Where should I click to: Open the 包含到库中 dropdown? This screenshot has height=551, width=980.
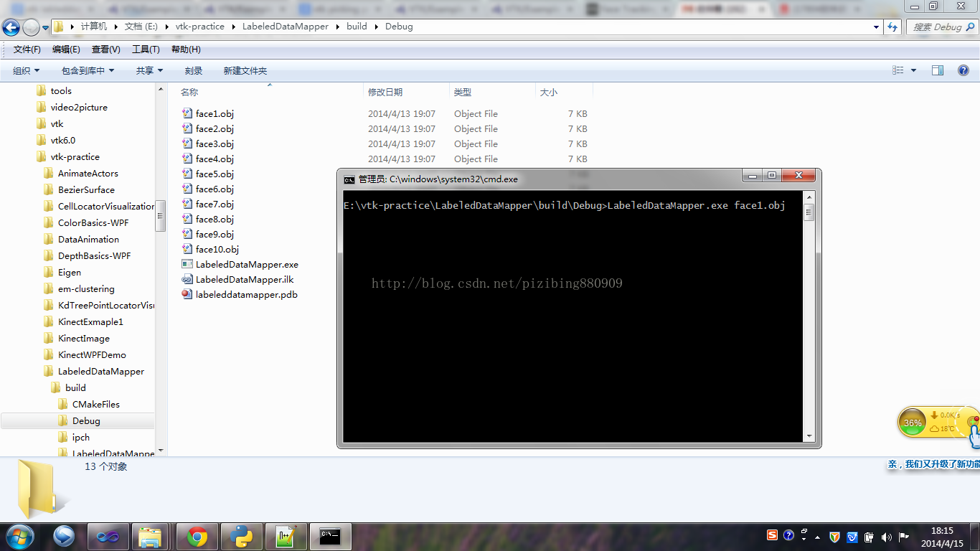pos(88,70)
